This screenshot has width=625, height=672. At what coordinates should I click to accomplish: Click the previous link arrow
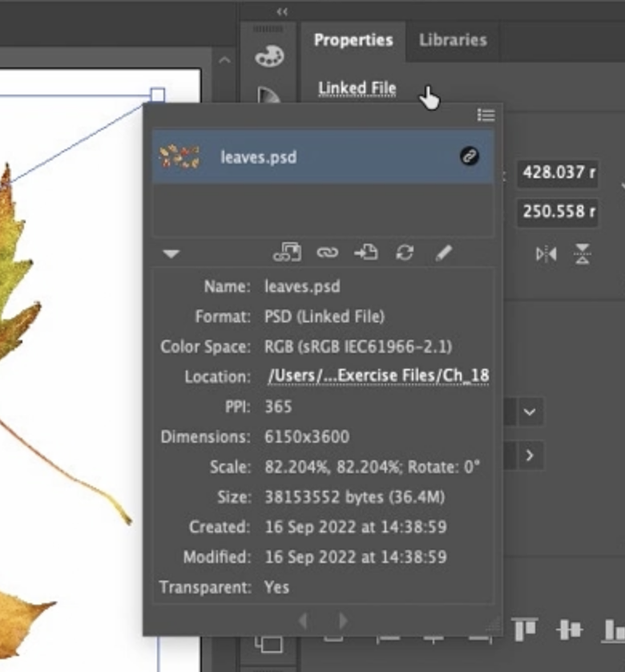pyautogui.click(x=302, y=620)
